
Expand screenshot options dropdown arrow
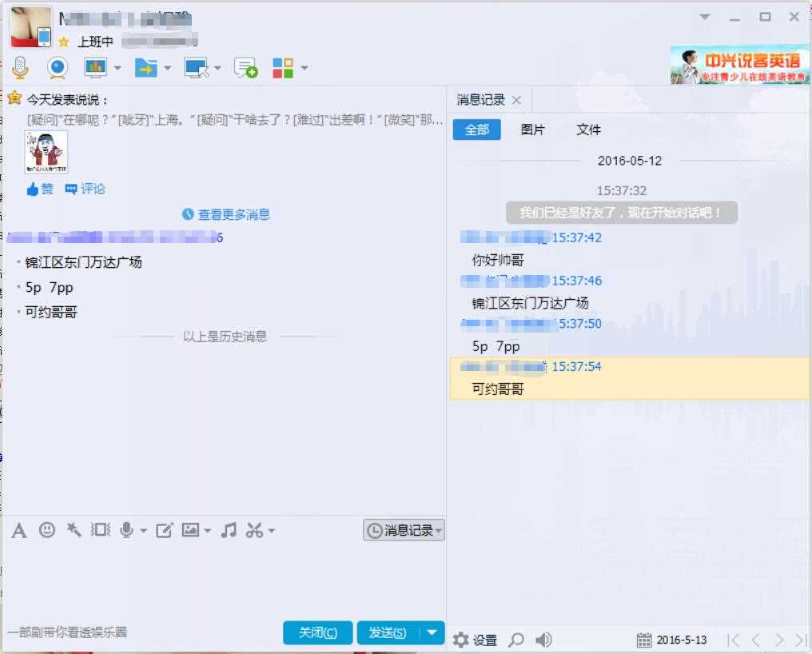coord(272,531)
